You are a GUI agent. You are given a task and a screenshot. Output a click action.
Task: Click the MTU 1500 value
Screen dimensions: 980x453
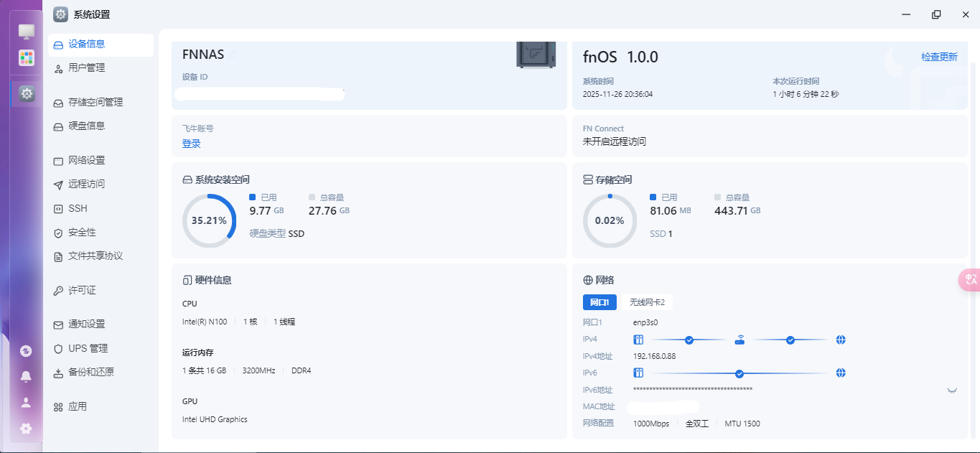pyautogui.click(x=742, y=424)
